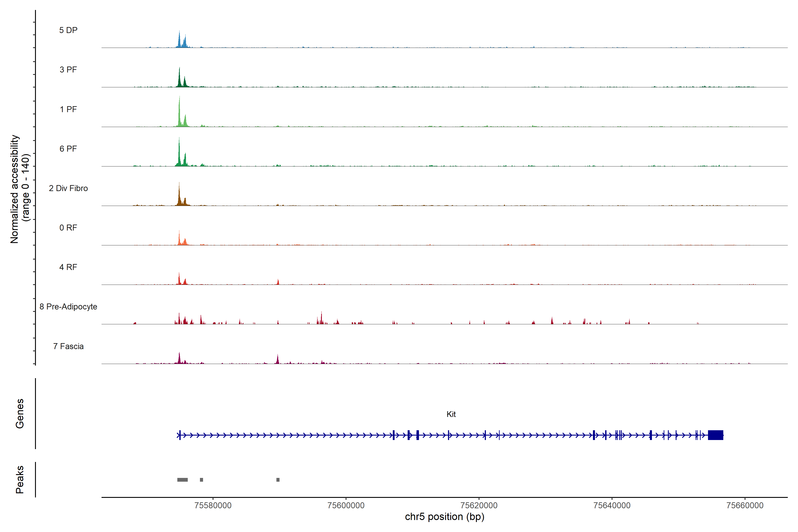Click the 75640000 axis tick label
Viewport: 798px width, 532px height.
coord(612,505)
